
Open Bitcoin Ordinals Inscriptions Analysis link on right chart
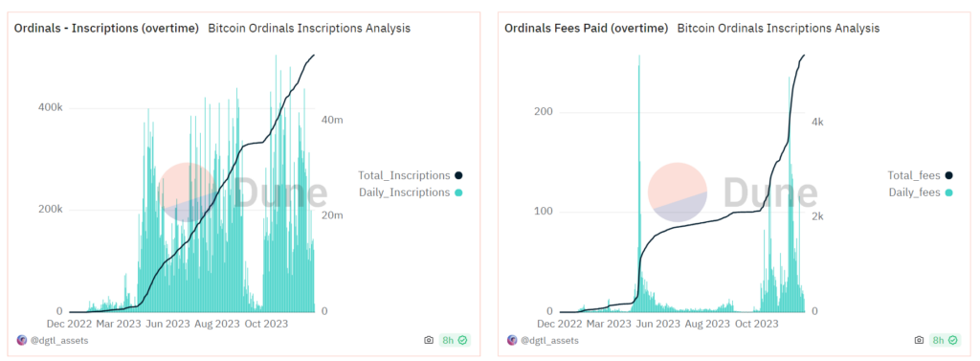pos(779,28)
